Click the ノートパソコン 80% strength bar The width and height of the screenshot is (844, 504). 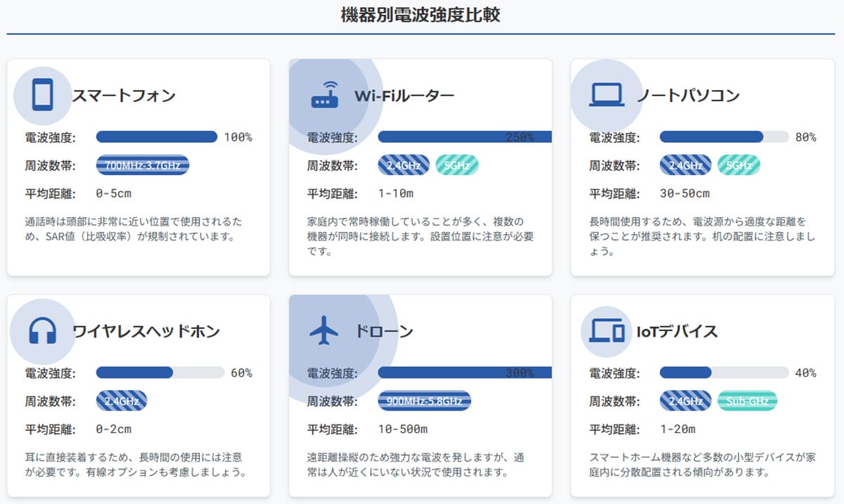pos(724,137)
